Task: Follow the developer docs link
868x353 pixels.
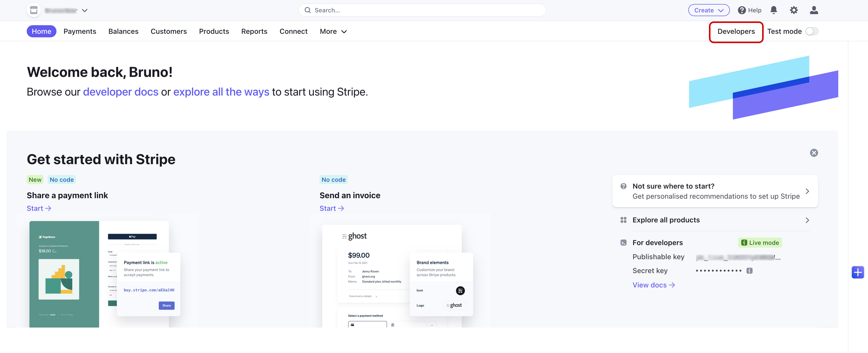Action: [x=121, y=92]
